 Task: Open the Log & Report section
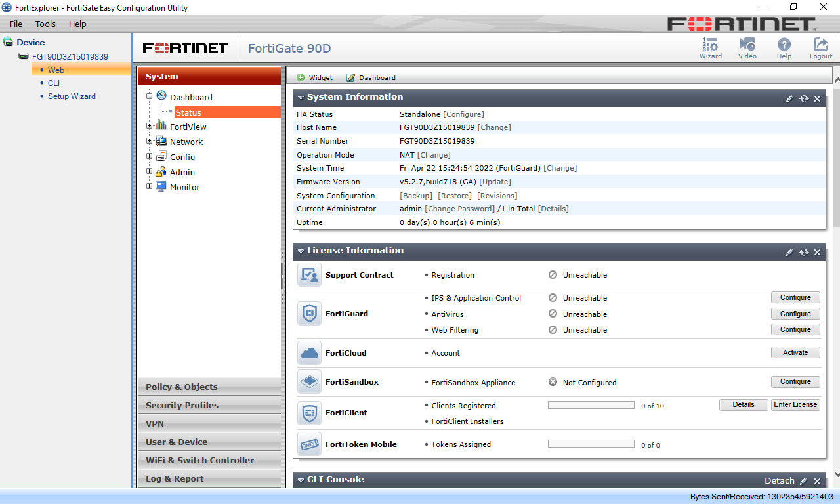click(209, 478)
